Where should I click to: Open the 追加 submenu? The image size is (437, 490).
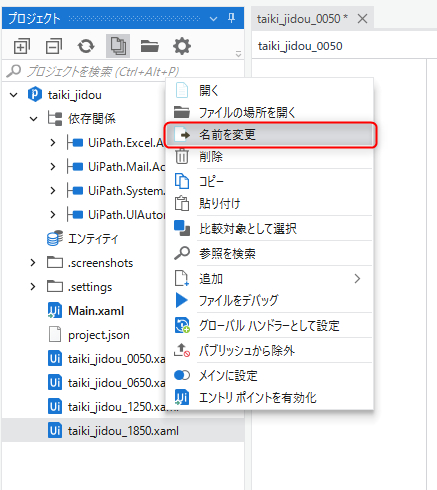269,278
